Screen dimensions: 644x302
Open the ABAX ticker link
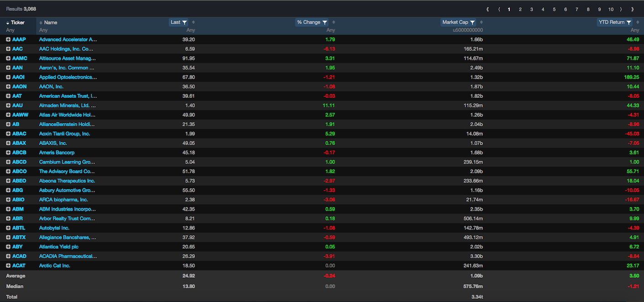pyautogui.click(x=19, y=143)
